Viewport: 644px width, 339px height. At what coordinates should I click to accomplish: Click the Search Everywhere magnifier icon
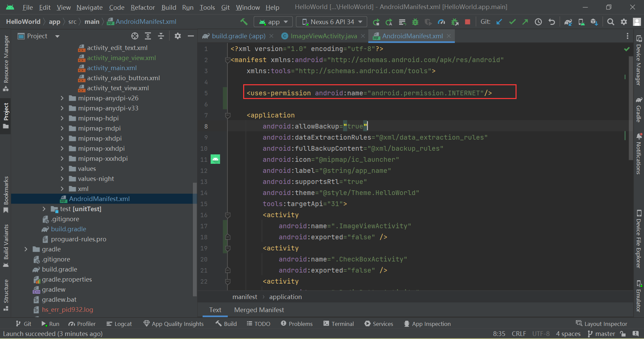point(611,22)
